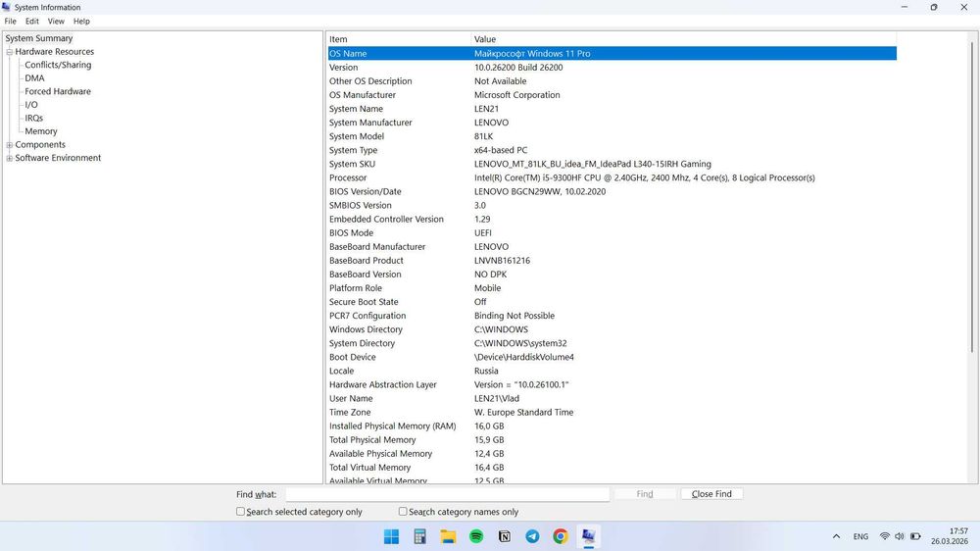Expand the Software Environment node
Image resolution: width=980 pixels, height=551 pixels.
point(10,158)
